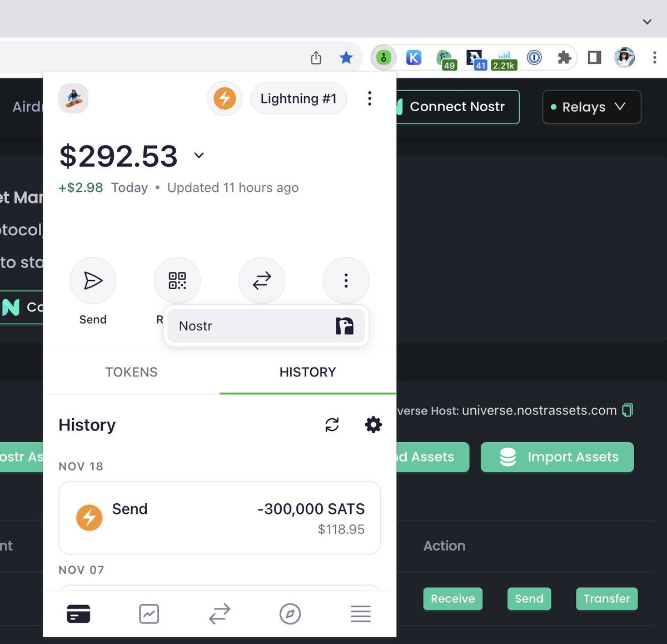The width and height of the screenshot is (667, 644).
Task: Open the extension with badge 41
Action: pyautogui.click(x=476, y=59)
